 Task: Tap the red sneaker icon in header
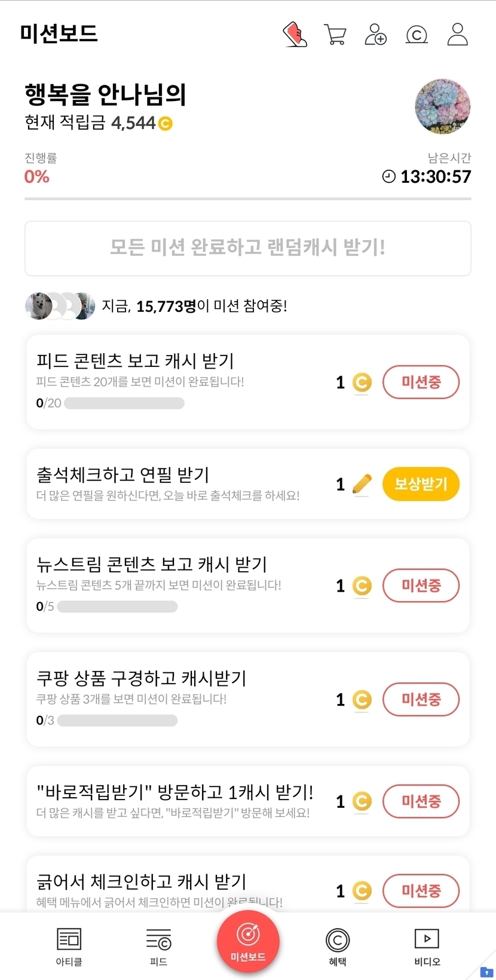[295, 35]
